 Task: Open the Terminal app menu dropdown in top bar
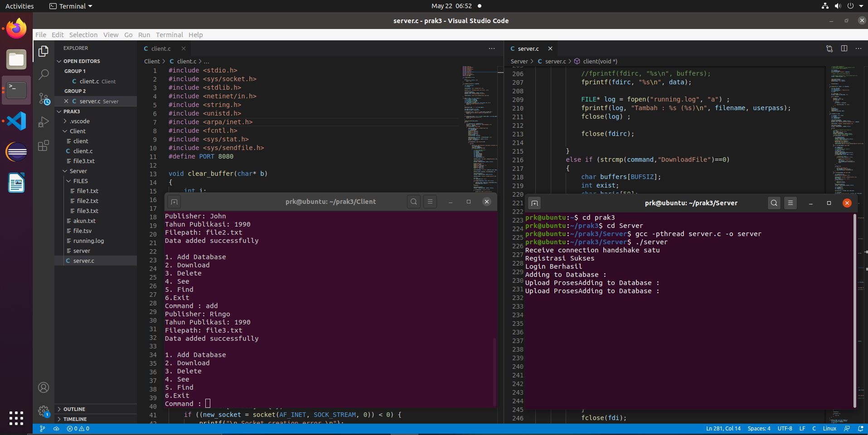(71, 6)
